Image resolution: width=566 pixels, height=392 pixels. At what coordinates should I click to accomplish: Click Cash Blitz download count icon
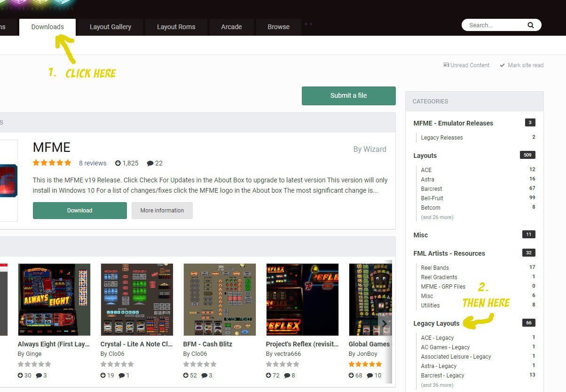click(x=186, y=376)
